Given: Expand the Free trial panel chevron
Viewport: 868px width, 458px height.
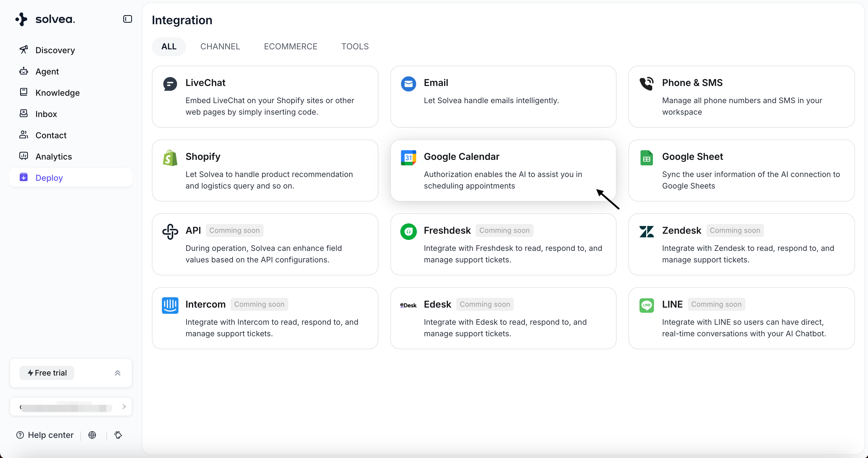Looking at the screenshot, I should [x=117, y=373].
